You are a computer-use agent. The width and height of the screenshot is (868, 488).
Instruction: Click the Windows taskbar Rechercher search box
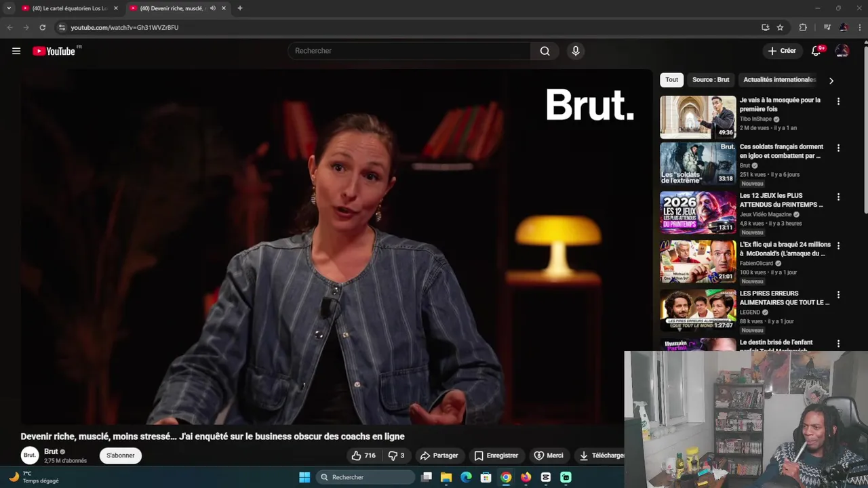coord(366,477)
